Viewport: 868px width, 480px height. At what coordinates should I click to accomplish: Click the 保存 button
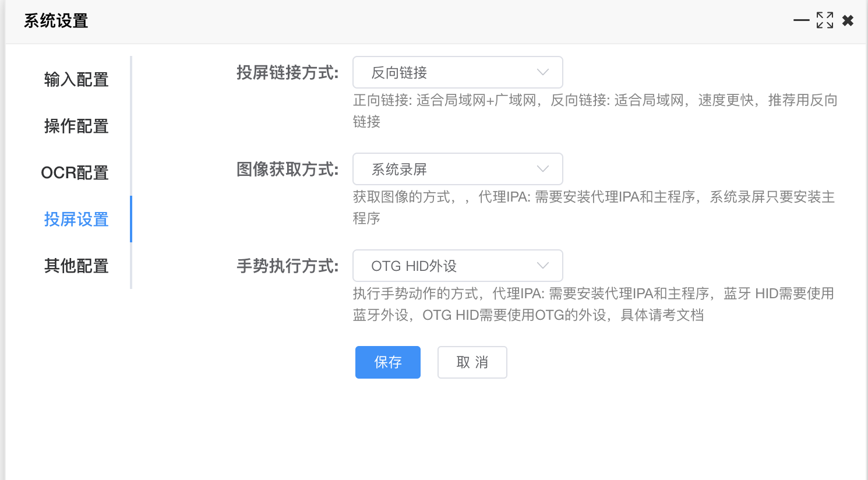(388, 362)
